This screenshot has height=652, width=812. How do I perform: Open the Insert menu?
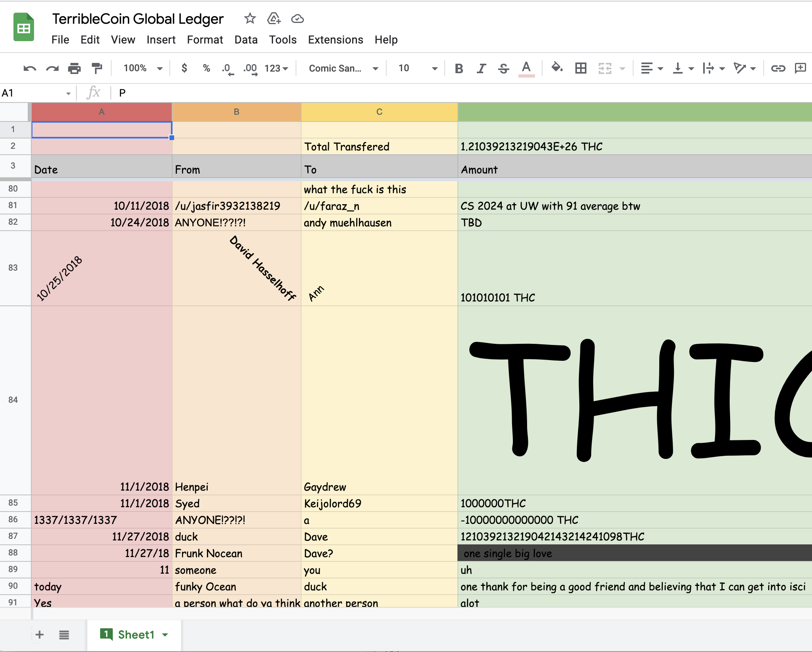point(161,40)
